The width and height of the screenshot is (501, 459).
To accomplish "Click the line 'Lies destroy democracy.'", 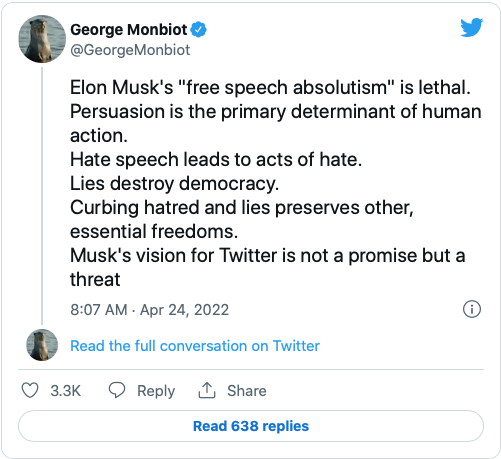I will click(x=174, y=184).
